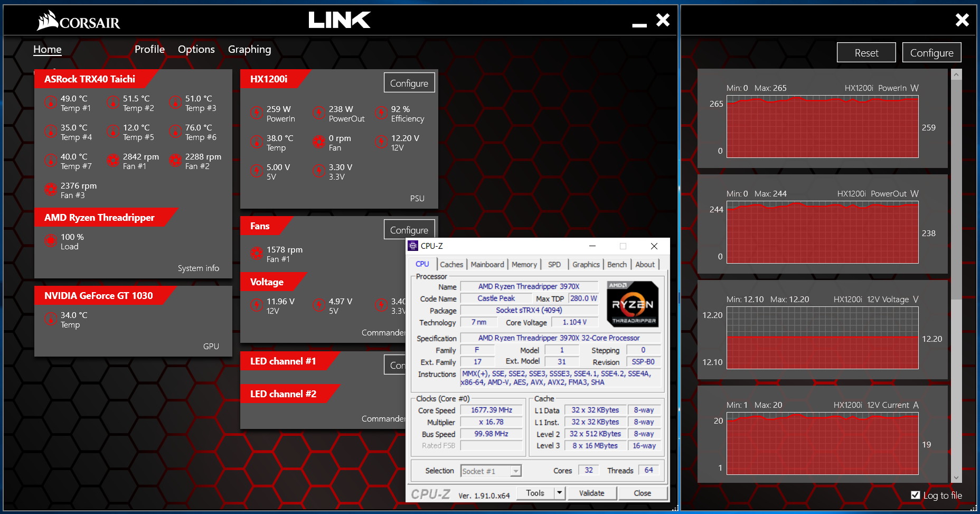Click the HX1200i PowerOut icon
This screenshot has height=514, width=980.
pyautogui.click(x=319, y=113)
